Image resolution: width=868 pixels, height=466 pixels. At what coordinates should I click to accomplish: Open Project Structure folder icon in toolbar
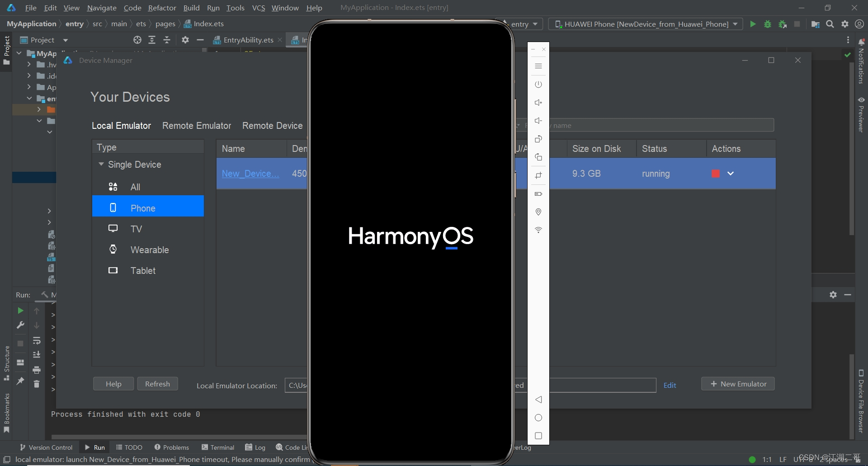click(x=816, y=24)
